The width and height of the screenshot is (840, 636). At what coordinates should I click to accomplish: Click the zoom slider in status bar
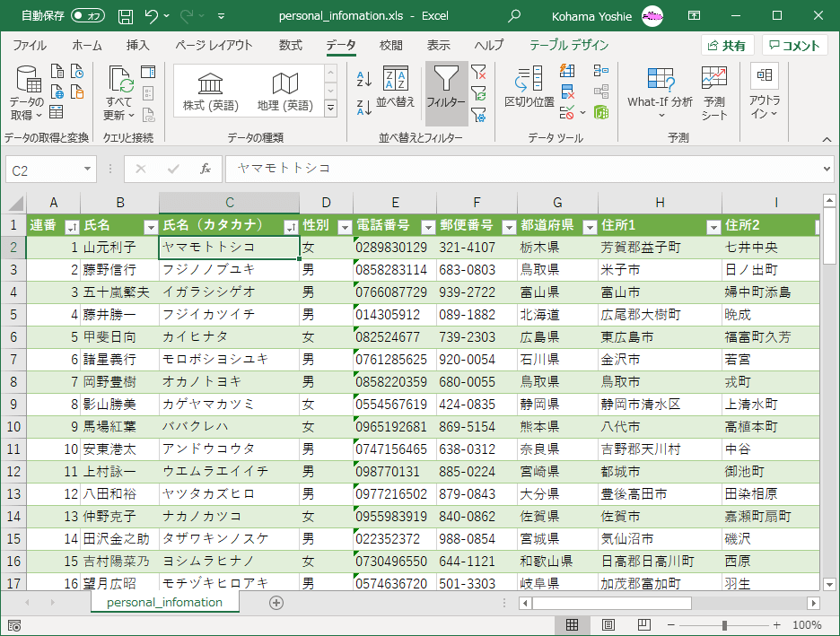[x=725, y=624]
